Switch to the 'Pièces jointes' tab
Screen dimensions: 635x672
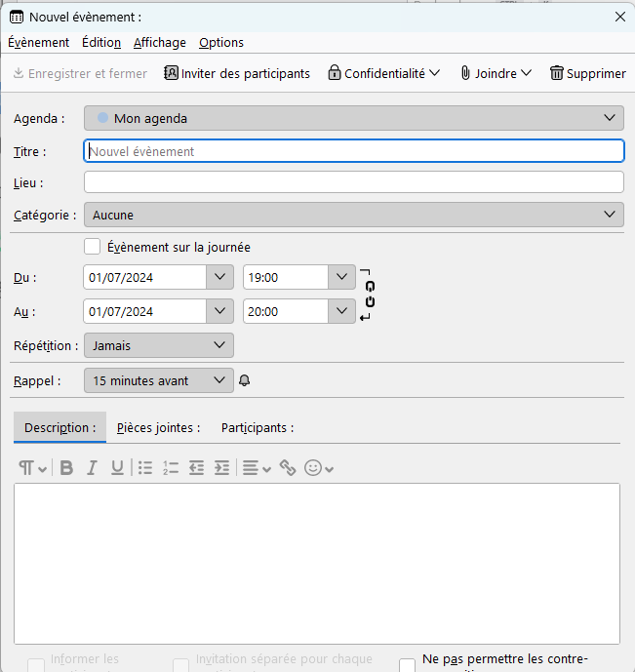(158, 427)
